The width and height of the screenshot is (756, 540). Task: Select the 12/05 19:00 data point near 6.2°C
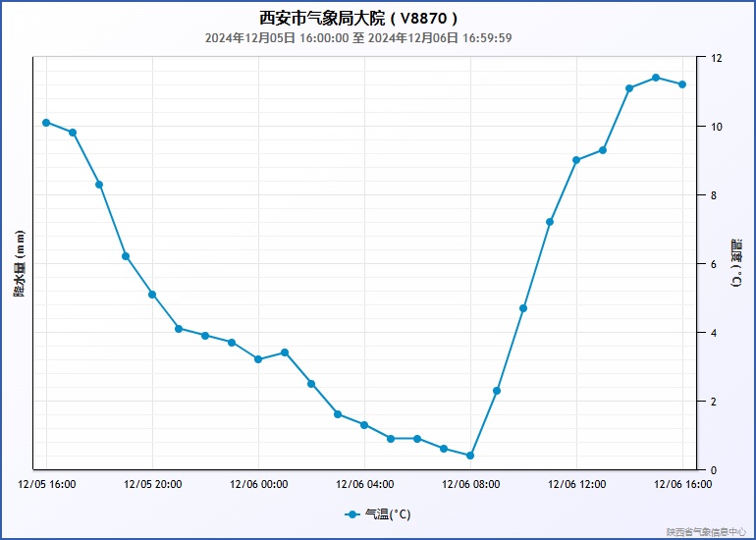point(126,256)
